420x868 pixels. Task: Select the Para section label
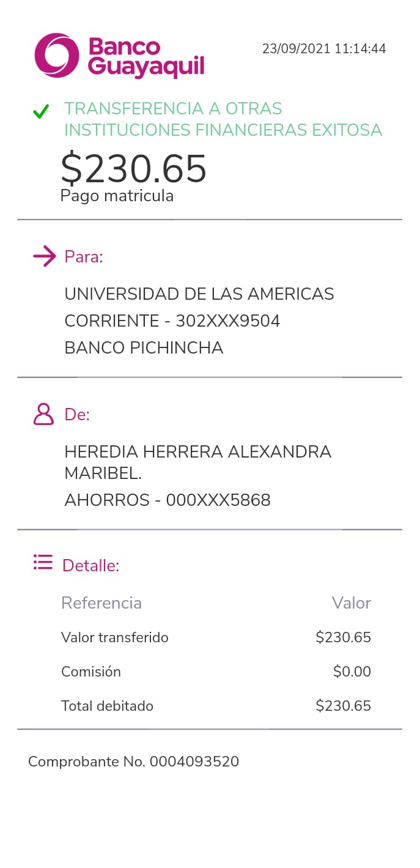coord(84,257)
